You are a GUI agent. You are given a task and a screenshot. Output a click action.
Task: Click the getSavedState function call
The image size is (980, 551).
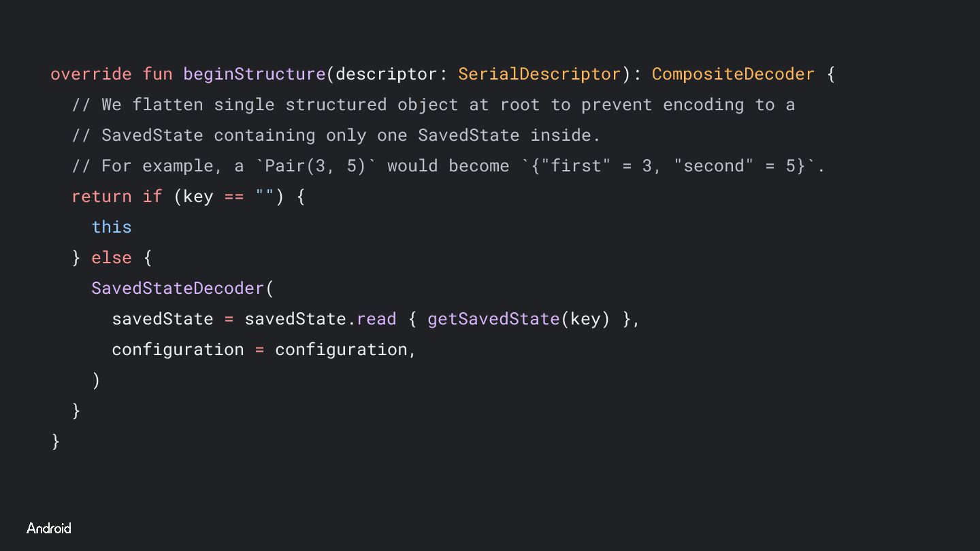(x=493, y=318)
